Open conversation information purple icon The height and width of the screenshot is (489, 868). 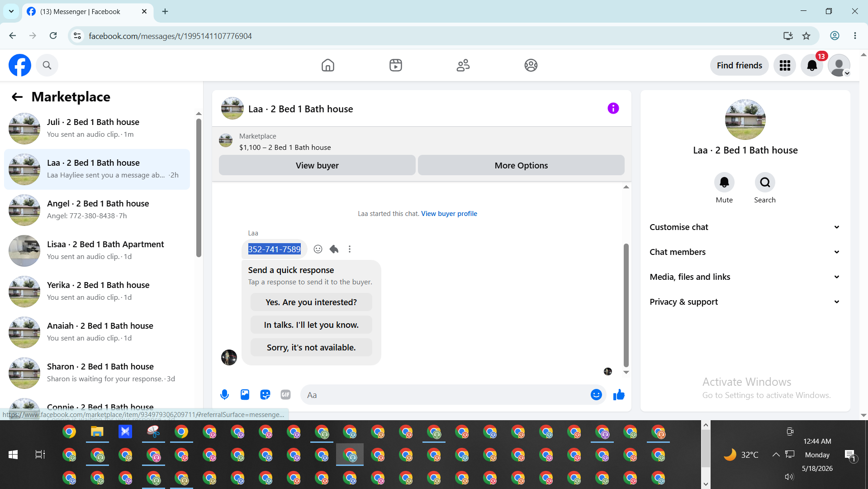point(613,108)
